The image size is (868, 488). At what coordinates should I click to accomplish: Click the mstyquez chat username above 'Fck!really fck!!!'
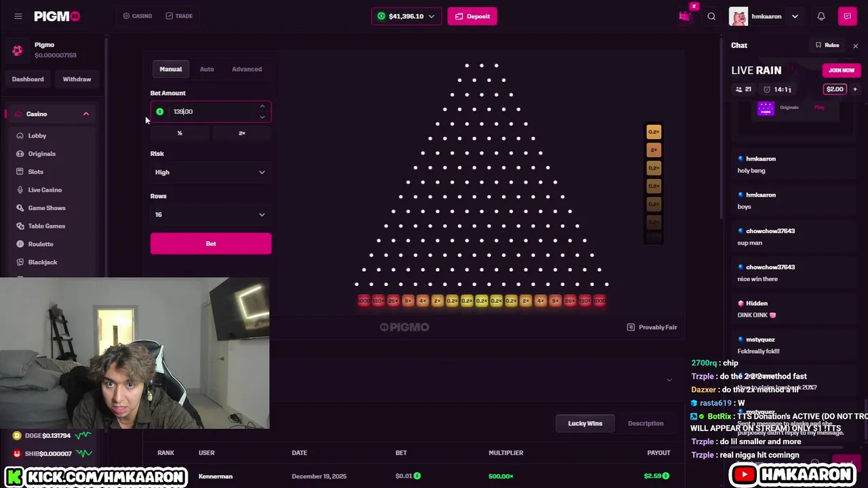tap(760, 340)
